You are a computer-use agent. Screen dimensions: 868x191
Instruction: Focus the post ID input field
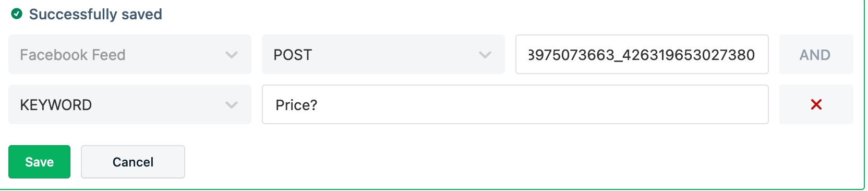tap(642, 54)
